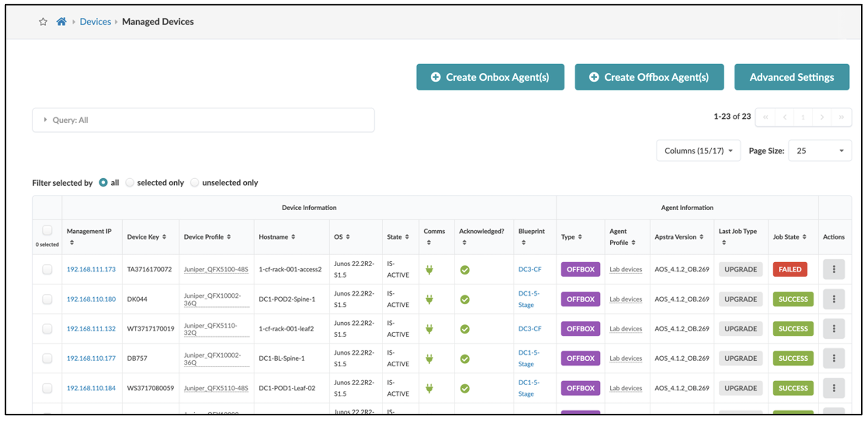
Task: Click the OFFBOX type badge for WS3717080059
Action: (580, 388)
